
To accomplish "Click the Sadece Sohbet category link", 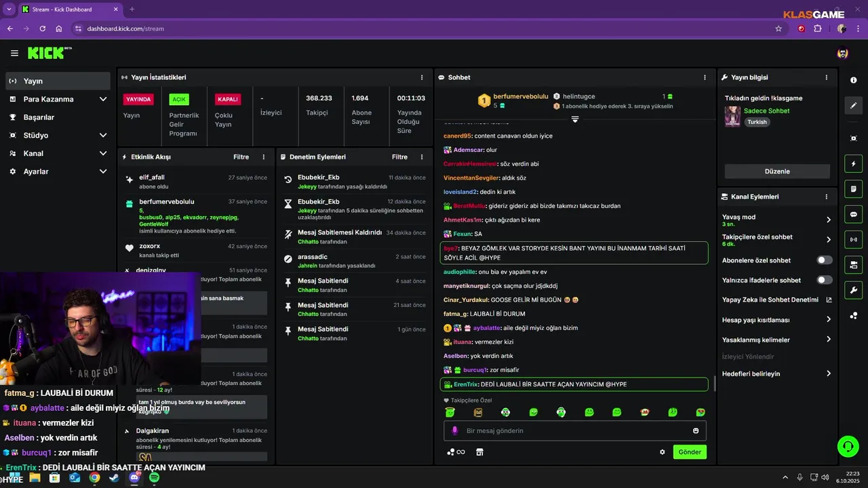I will pyautogui.click(x=766, y=110).
